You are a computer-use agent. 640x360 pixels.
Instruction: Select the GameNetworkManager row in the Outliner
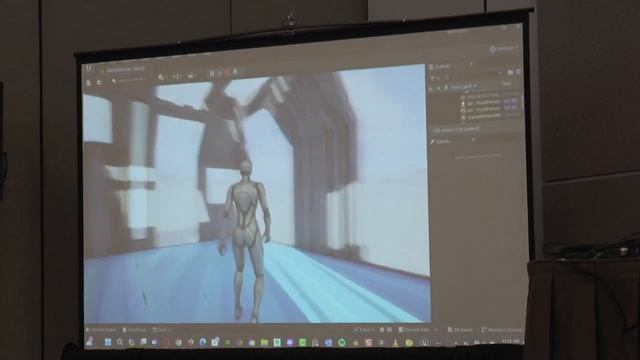coord(483,116)
